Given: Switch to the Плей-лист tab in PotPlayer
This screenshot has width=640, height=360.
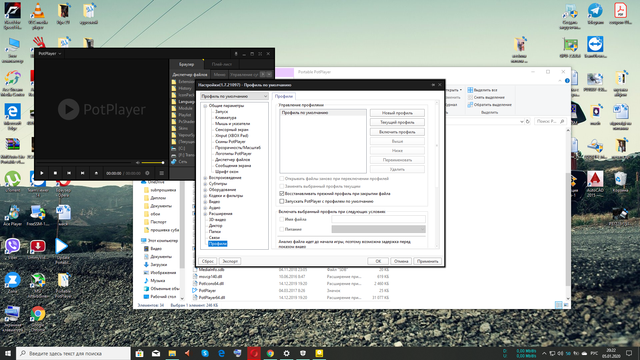Looking at the screenshot, I should (222, 64).
